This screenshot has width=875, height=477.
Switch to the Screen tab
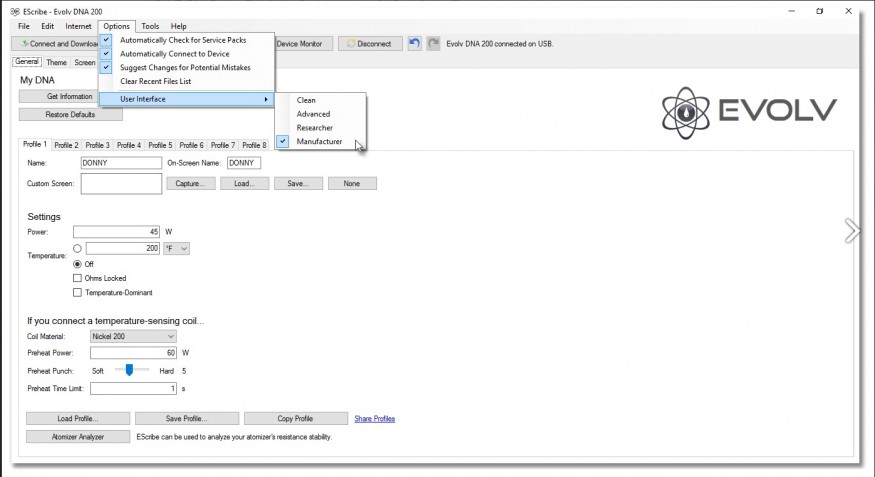(x=85, y=62)
